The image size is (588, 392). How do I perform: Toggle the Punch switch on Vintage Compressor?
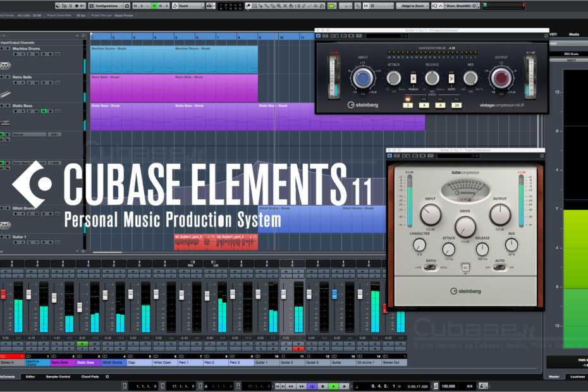tap(413, 79)
